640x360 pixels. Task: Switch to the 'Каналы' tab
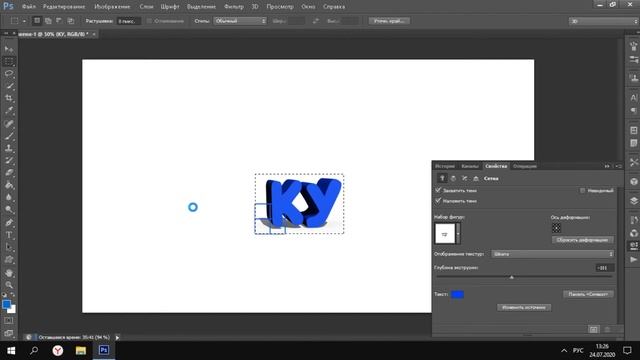point(470,166)
